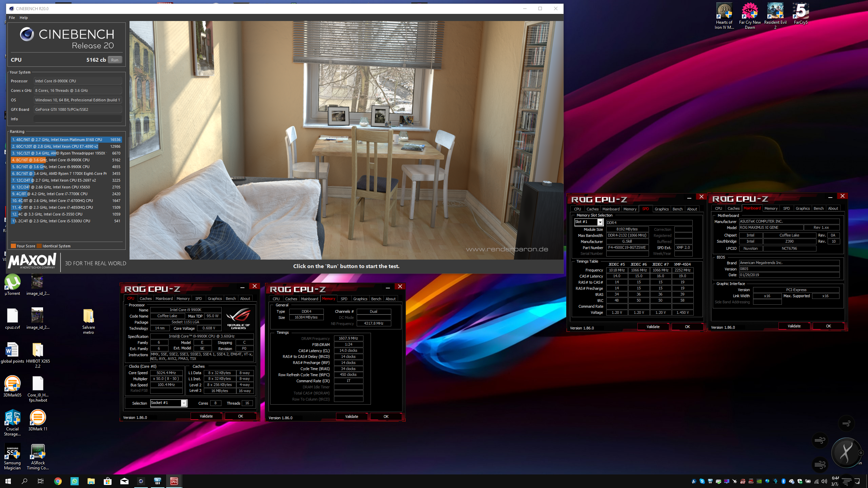Select the ROG CPU-Z taskbar icon
This screenshot has width=868, height=488.
(x=174, y=481)
